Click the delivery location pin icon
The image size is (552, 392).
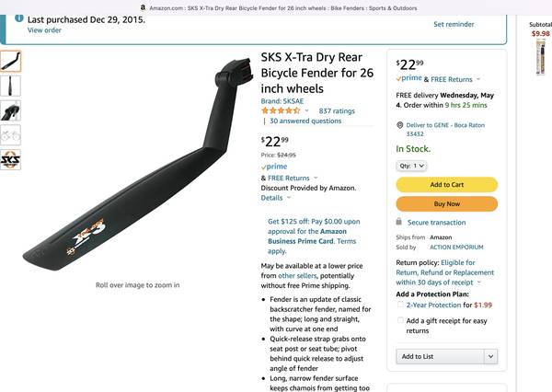(399, 124)
